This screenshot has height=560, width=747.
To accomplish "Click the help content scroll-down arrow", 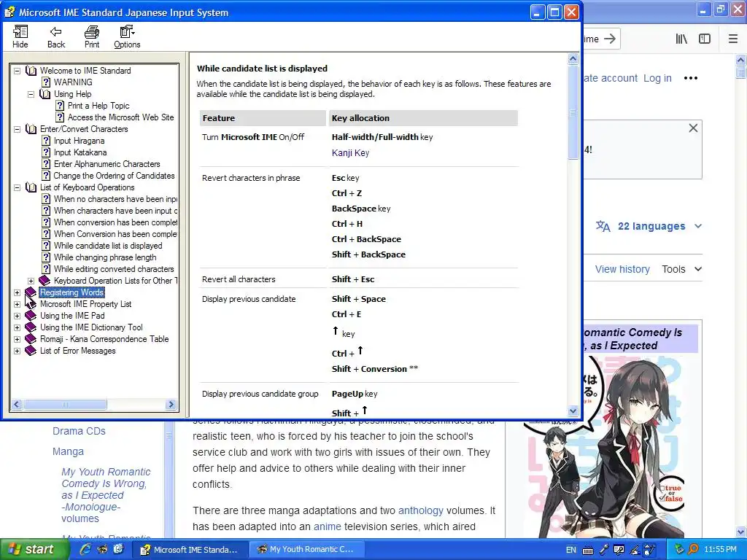I will click(x=573, y=411).
